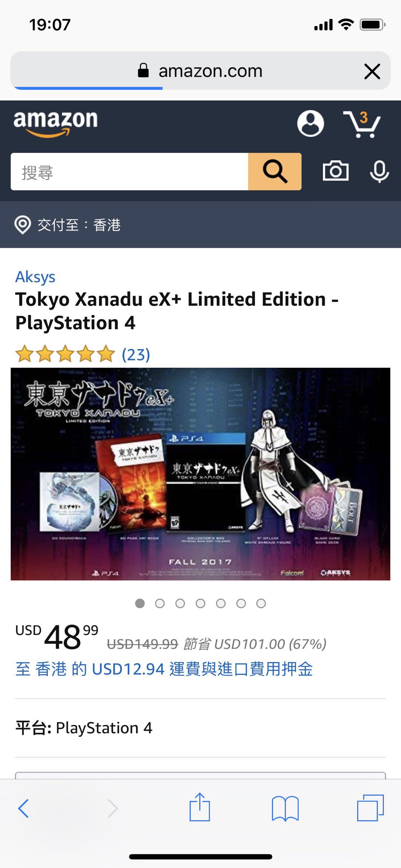Tap the amazon.com address bar
Image resolution: width=401 pixels, height=868 pixels.
pyautogui.click(x=200, y=71)
